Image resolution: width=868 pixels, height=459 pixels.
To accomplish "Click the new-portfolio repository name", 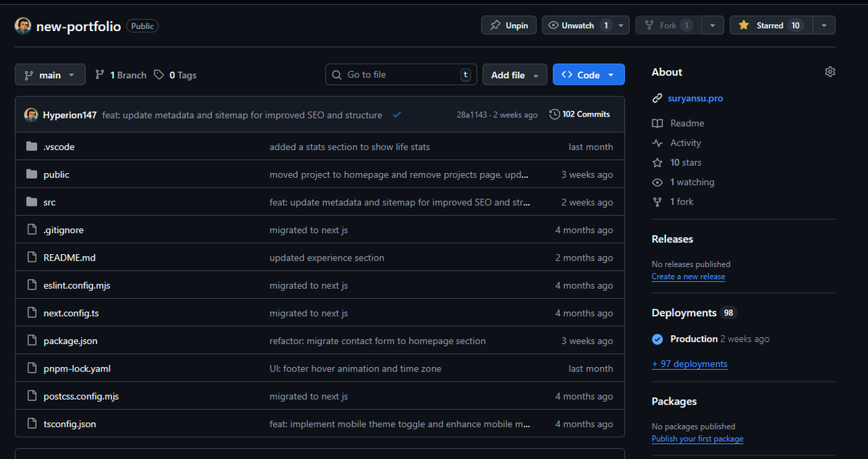I will [x=79, y=26].
